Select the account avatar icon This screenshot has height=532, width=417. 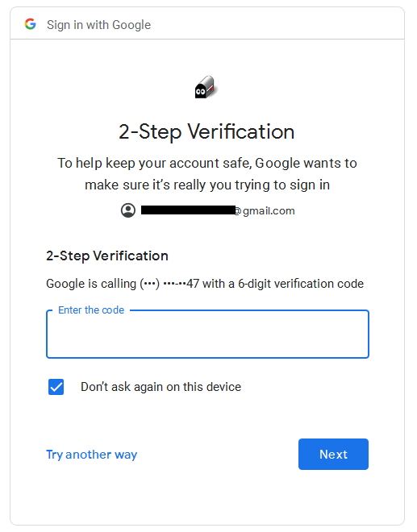tap(128, 210)
